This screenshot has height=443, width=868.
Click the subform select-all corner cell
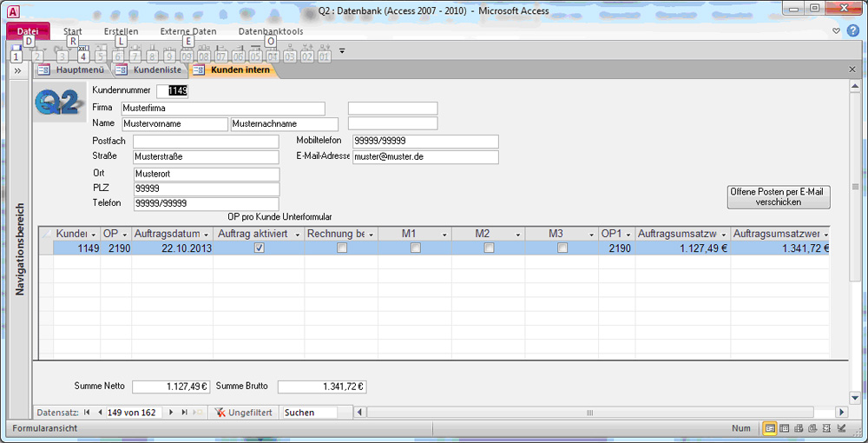click(46, 234)
